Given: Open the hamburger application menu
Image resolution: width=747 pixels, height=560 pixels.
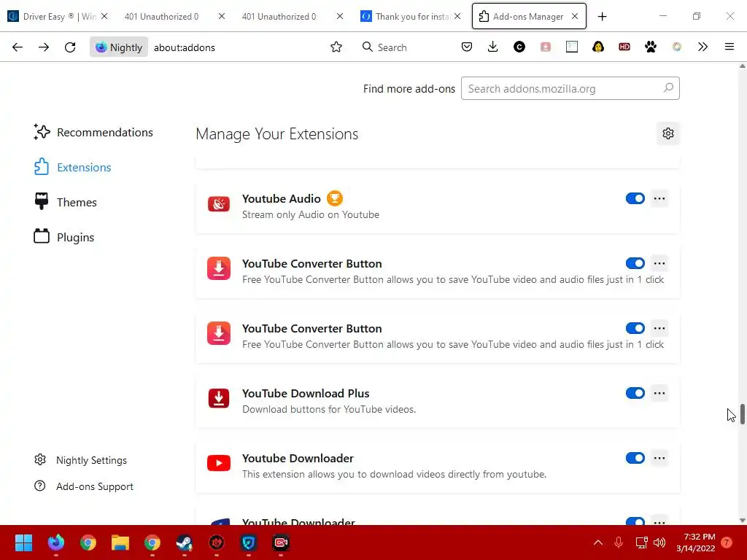Looking at the screenshot, I should click(x=729, y=47).
